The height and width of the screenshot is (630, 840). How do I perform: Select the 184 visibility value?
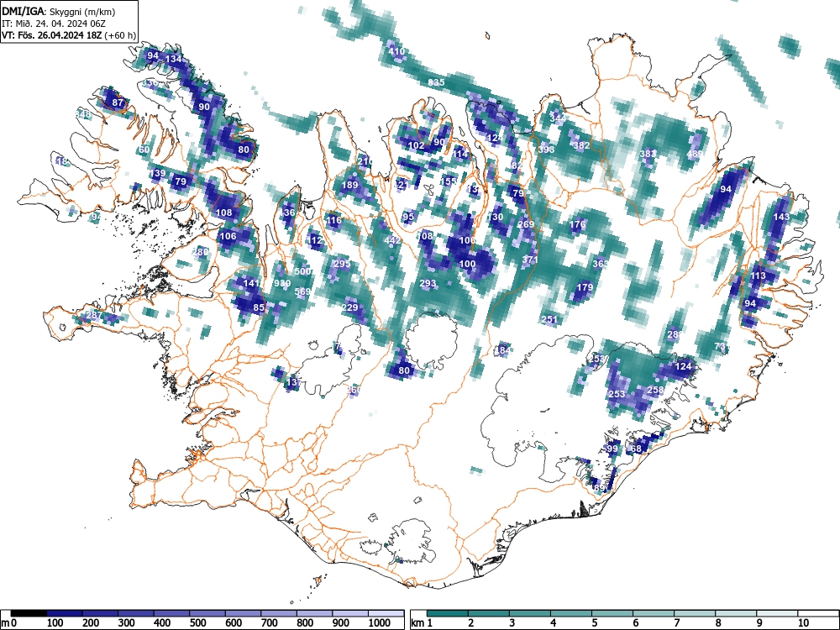pyautogui.click(x=502, y=351)
